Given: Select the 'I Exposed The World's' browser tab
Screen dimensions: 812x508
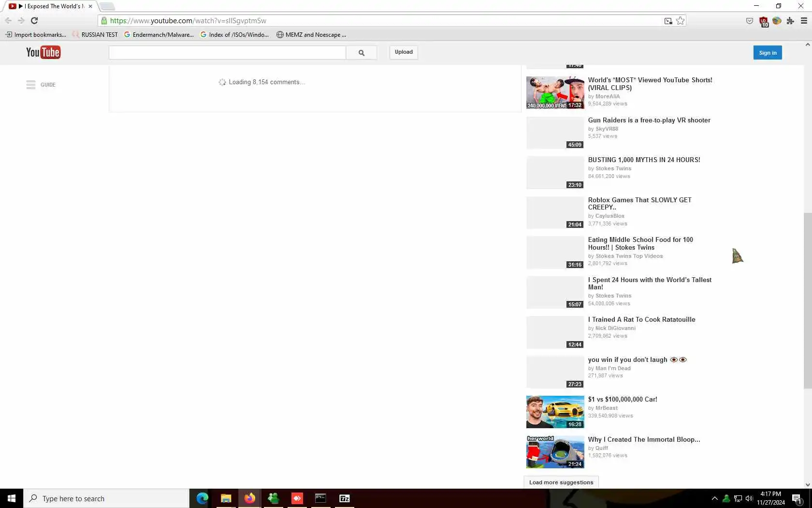Looking at the screenshot, I should (50, 6).
